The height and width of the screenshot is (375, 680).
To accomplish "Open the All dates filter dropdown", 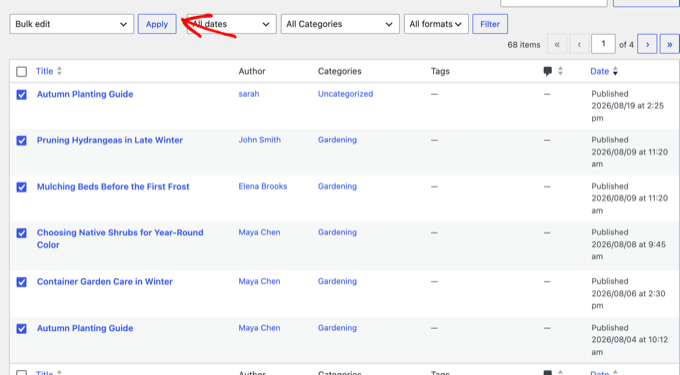I will (x=232, y=24).
